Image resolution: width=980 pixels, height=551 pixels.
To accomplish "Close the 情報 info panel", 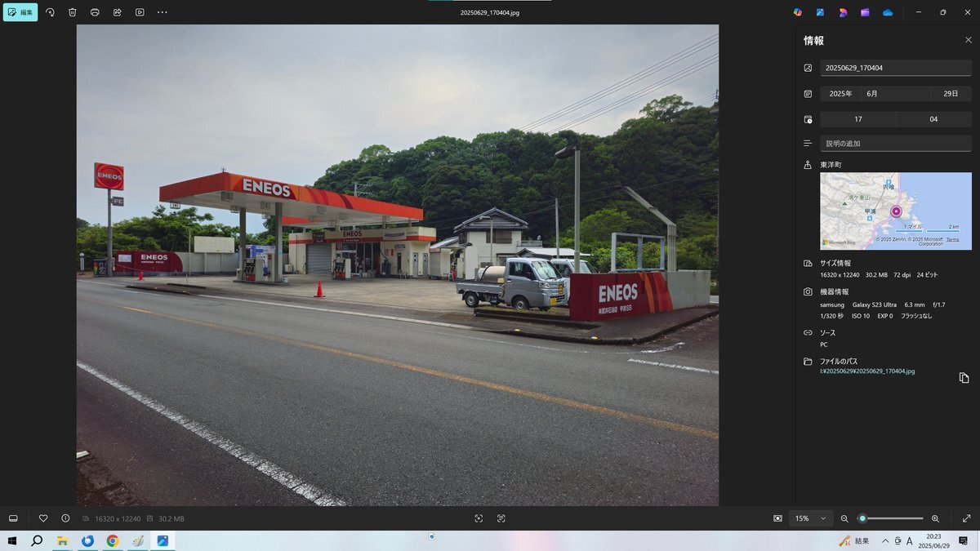I will click(x=969, y=40).
